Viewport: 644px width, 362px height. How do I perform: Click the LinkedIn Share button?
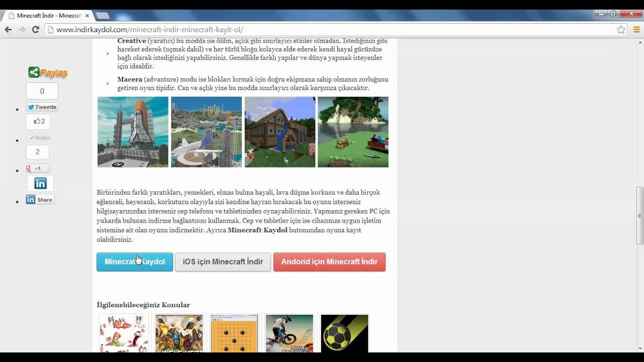[x=40, y=200]
